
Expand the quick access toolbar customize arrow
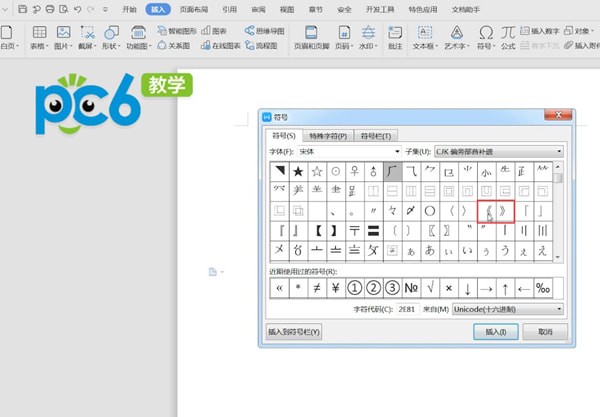[x=106, y=9]
